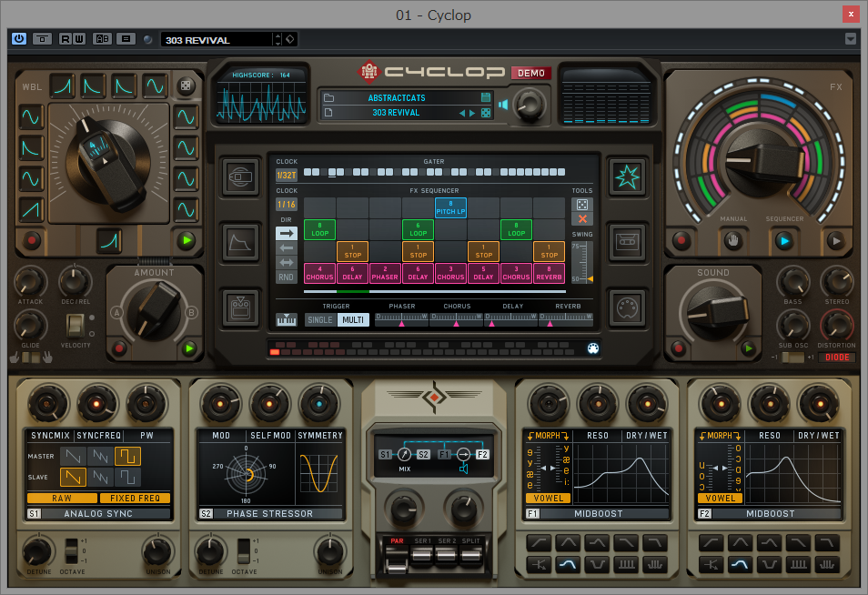Randomize FX sequencer with tools dice
This screenshot has width=868, height=595.
click(582, 204)
